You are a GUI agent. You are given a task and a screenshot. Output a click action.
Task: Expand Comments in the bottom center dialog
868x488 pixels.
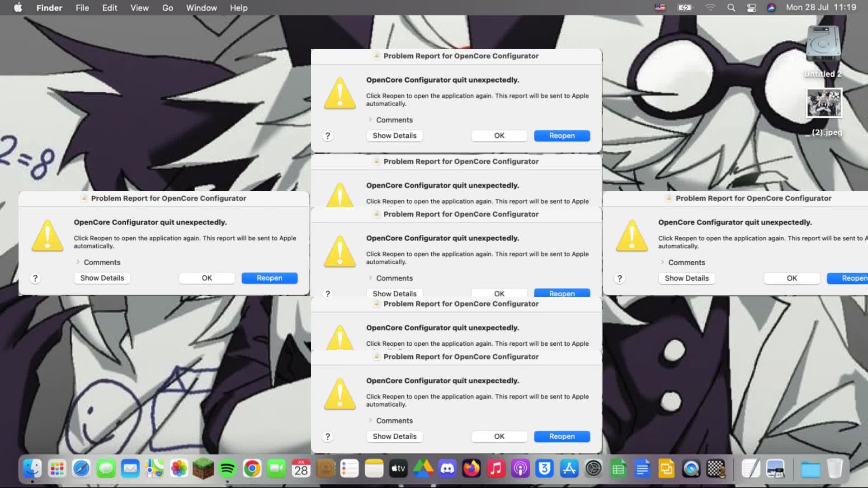pyautogui.click(x=370, y=421)
